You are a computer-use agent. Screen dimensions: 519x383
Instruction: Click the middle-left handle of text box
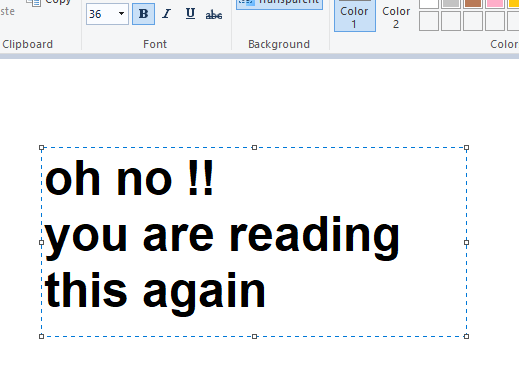41,242
